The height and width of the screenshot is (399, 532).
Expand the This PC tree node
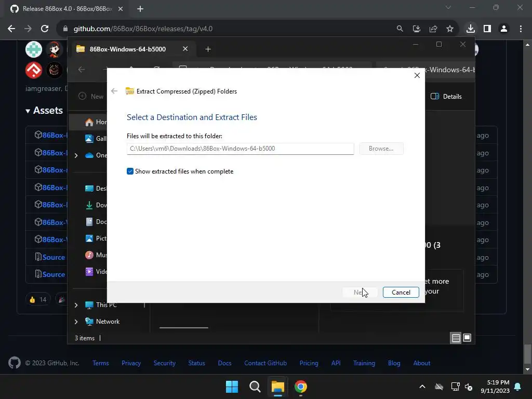pos(76,305)
